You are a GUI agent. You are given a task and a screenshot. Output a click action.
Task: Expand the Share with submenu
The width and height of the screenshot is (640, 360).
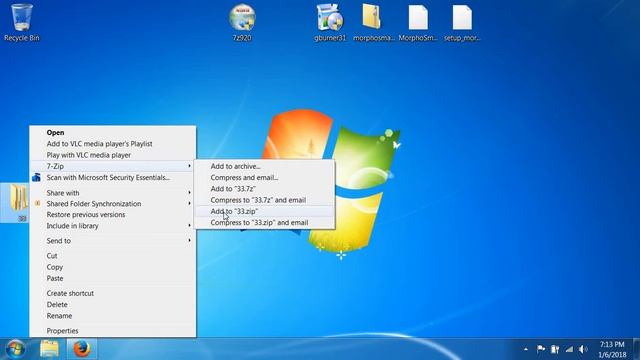113,193
